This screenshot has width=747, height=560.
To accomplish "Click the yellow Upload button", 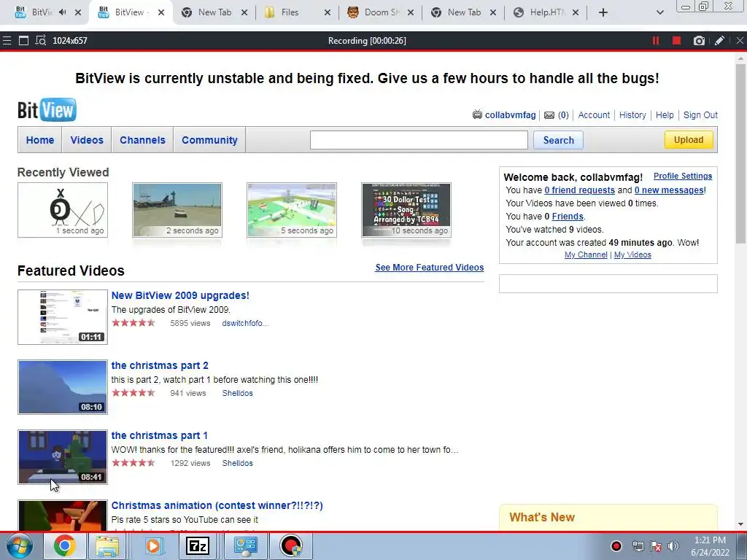I will pyautogui.click(x=689, y=139).
